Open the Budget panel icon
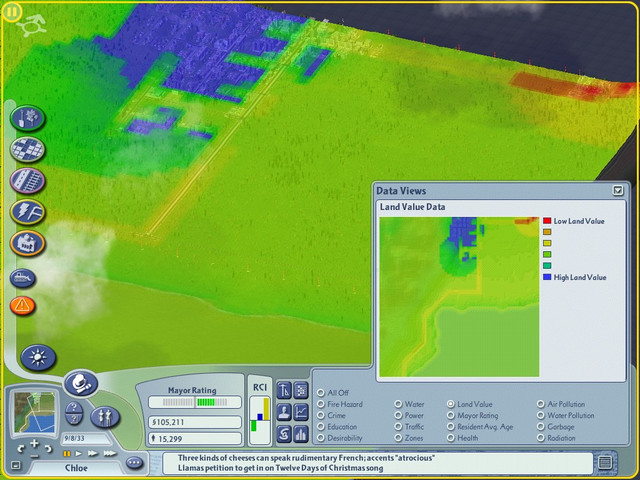The width and height of the screenshot is (640, 480). pyautogui.click(x=301, y=390)
